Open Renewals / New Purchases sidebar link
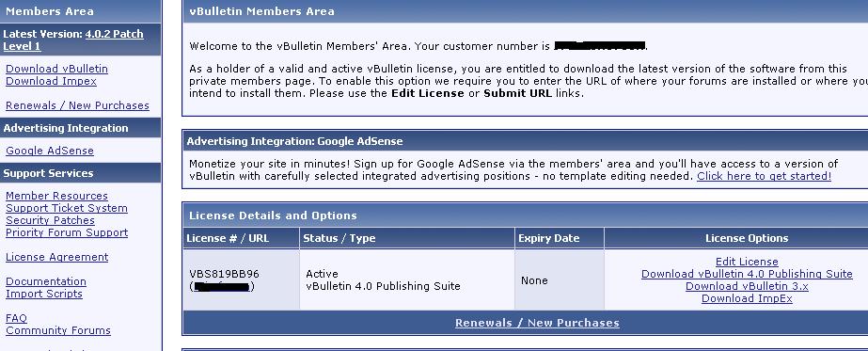The height and width of the screenshot is (351, 868). [77, 105]
